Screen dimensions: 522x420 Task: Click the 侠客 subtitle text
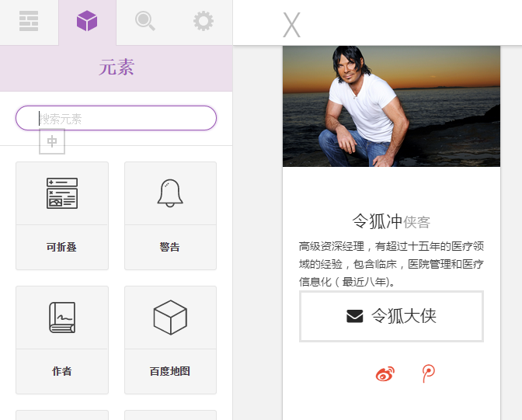click(x=417, y=222)
